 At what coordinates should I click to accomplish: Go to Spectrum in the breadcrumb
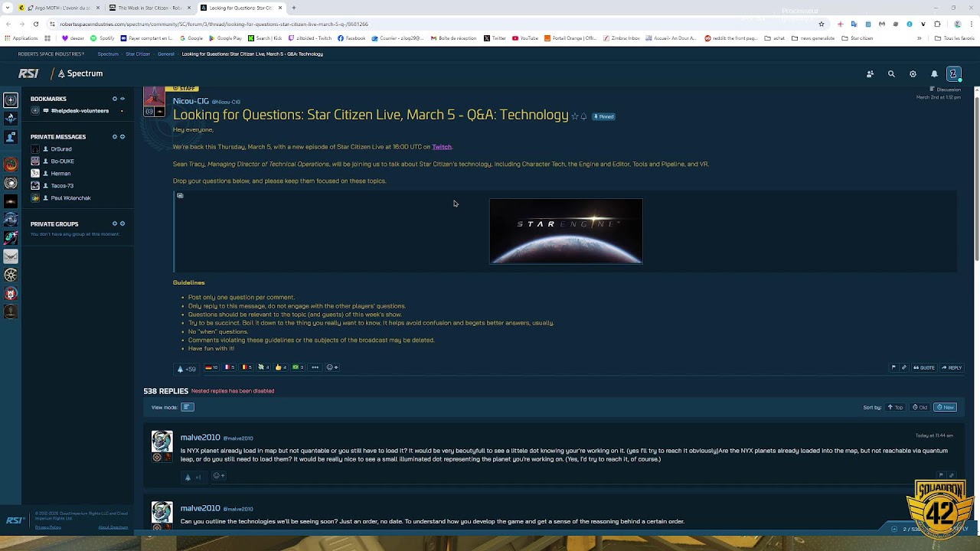tap(108, 54)
